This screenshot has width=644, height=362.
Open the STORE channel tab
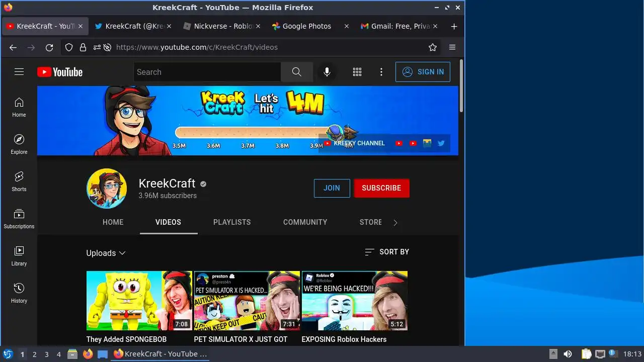point(371,222)
